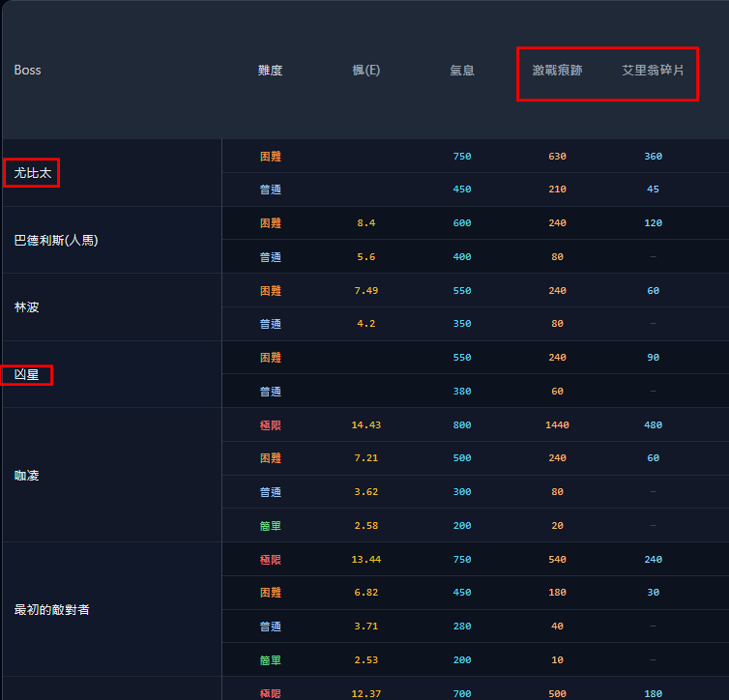Click 簡單 difficulty in 咖凌's group
The width and height of the screenshot is (729, 700).
pos(270,526)
